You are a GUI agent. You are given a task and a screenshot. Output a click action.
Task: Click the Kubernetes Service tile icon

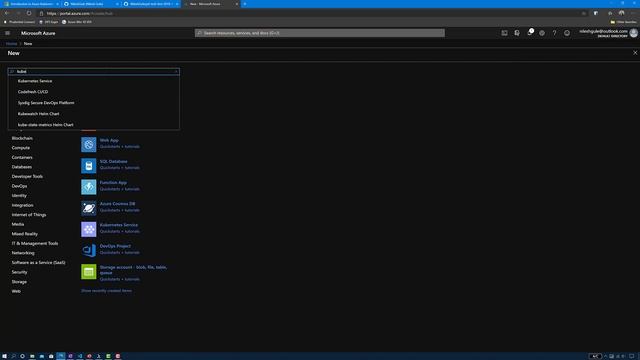pos(89,229)
